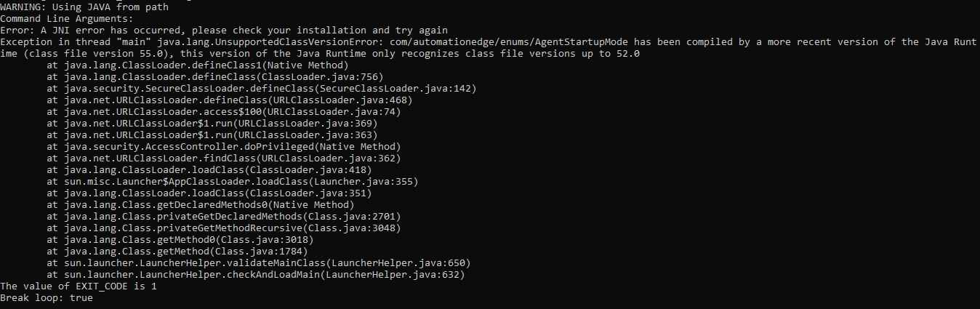Click the privateGetMethodRecursive stack line
Image resolution: width=980 pixels, height=309 pixels.
pyautogui.click(x=224, y=228)
